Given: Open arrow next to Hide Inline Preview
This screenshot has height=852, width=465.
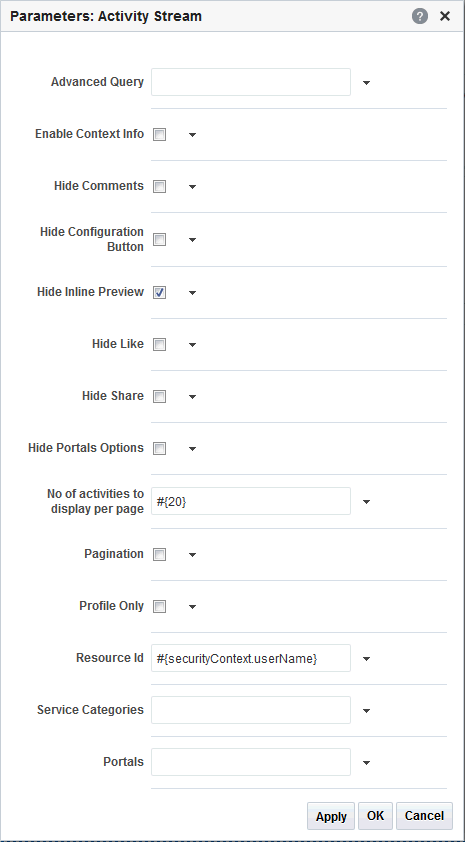Looking at the screenshot, I should [192, 293].
